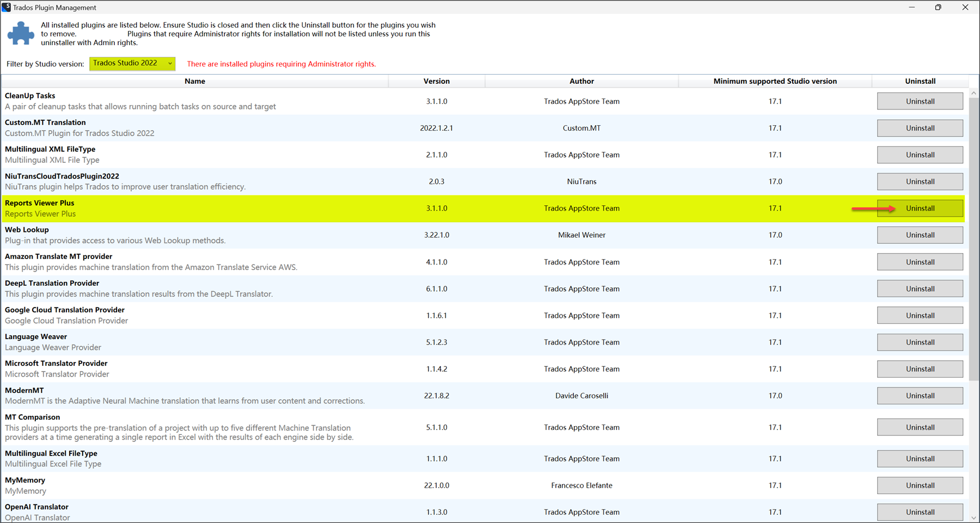
Task: Click version 6.1.1.0 of DeepL provider
Action: pos(437,288)
